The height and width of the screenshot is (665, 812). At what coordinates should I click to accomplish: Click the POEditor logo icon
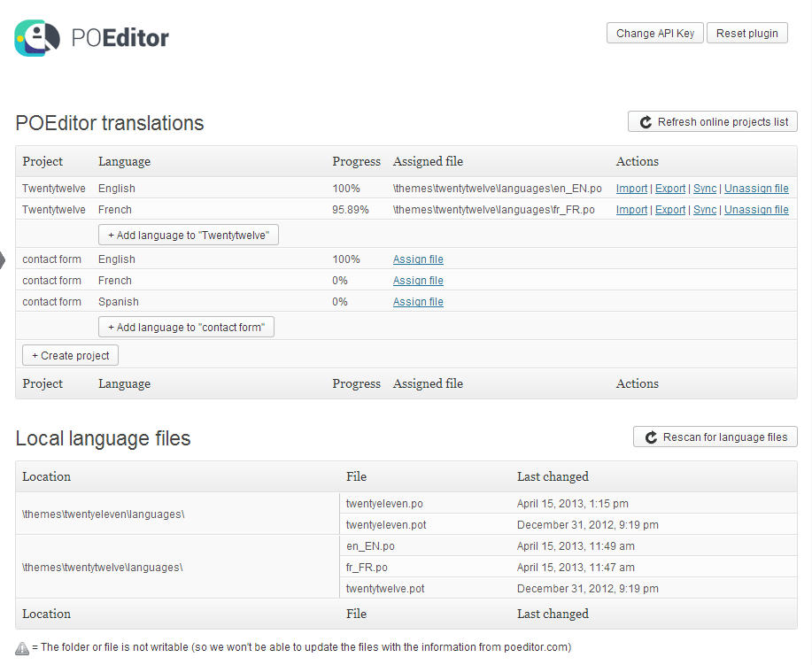(x=37, y=38)
